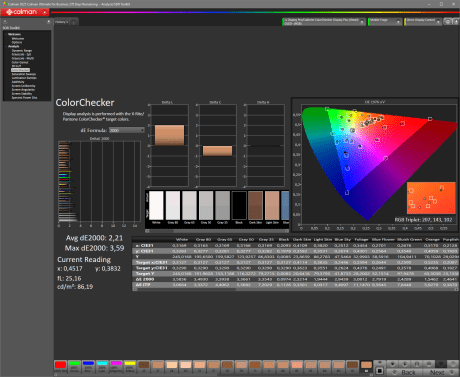Click the Back button
The image size is (460, 377).
(x=405, y=372)
